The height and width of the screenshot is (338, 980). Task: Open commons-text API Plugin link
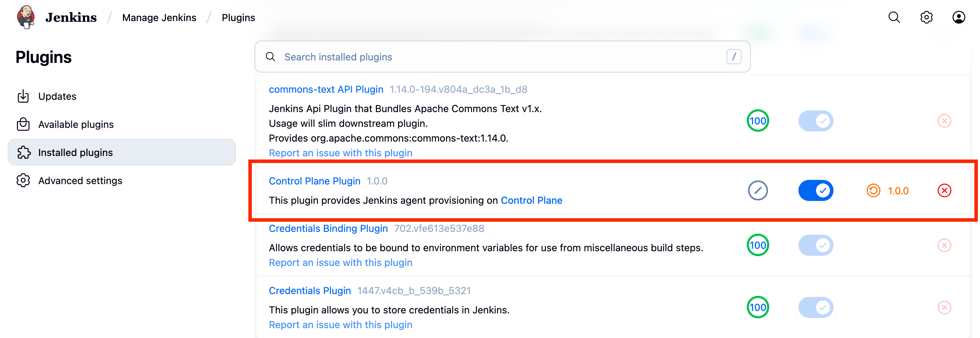point(326,90)
